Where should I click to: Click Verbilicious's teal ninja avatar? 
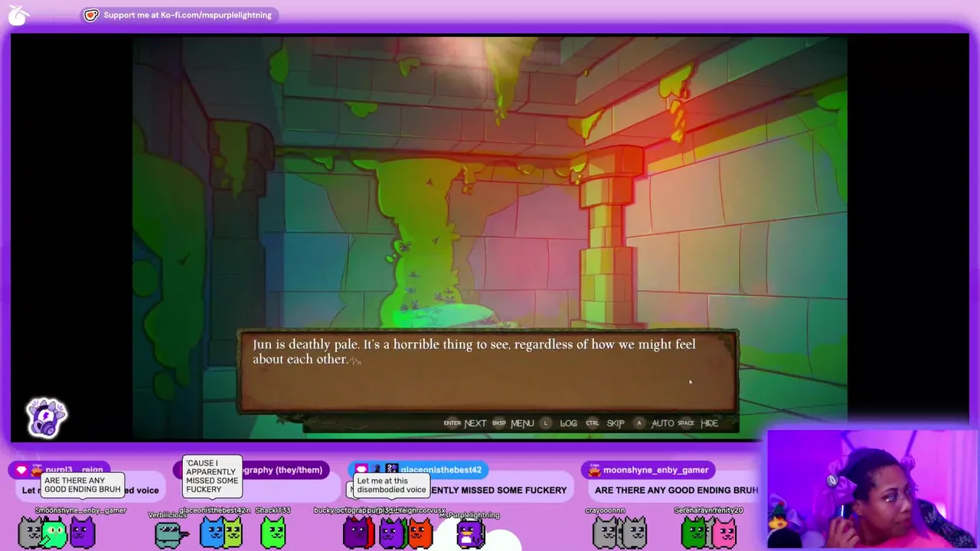[x=169, y=533]
